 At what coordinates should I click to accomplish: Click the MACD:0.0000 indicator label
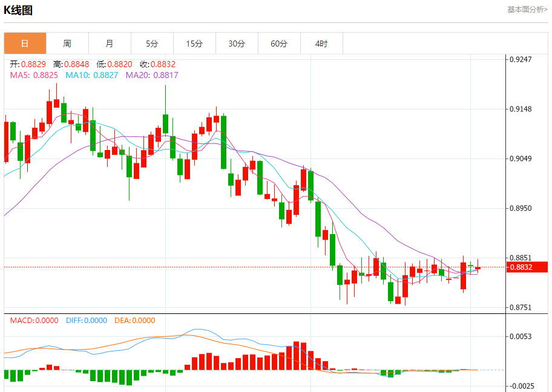coord(34,320)
